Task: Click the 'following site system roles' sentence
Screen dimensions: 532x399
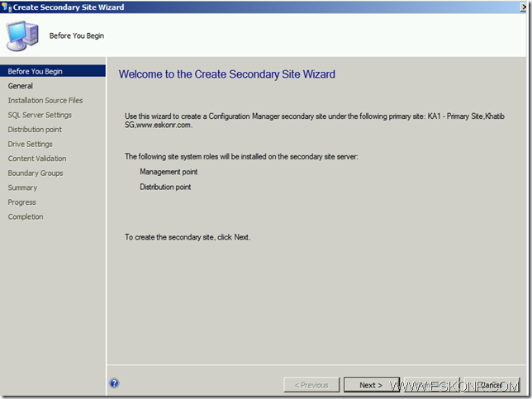Action: [241, 156]
